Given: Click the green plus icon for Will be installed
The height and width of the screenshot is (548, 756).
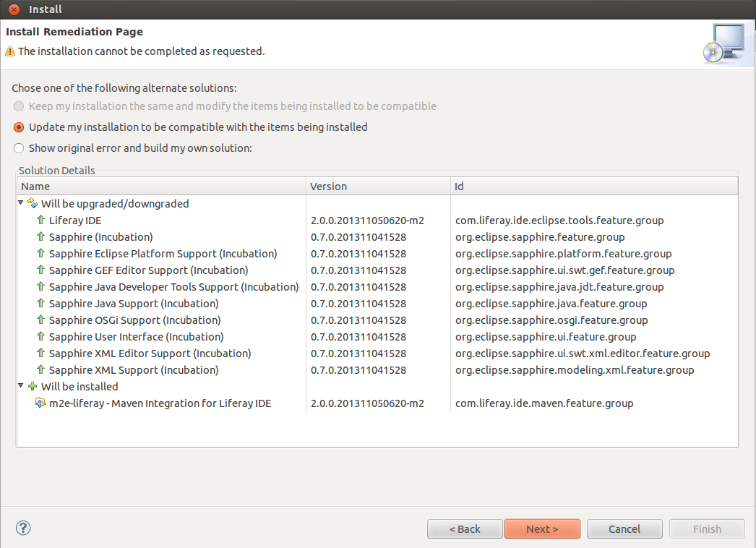Looking at the screenshot, I should [x=33, y=387].
